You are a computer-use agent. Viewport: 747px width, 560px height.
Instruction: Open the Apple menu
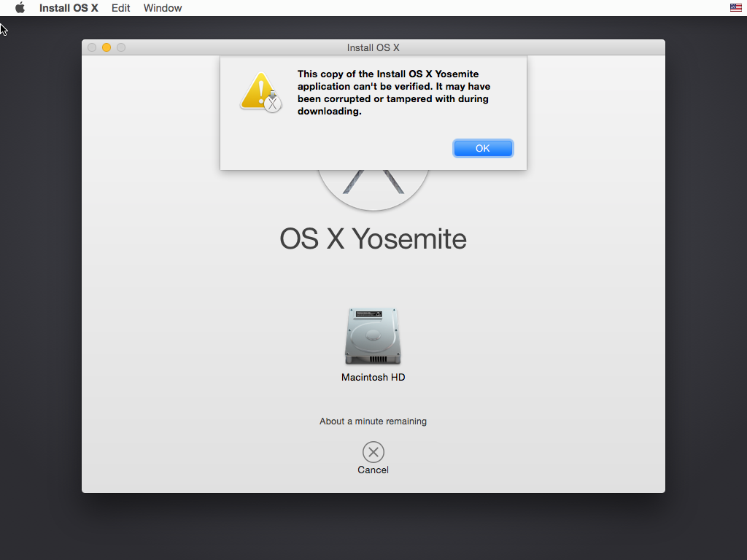(x=20, y=8)
